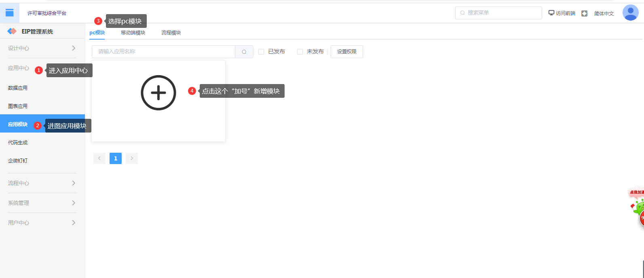Click the 应用中心 menu label
The height and width of the screenshot is (278, 644).
point(19,68)
